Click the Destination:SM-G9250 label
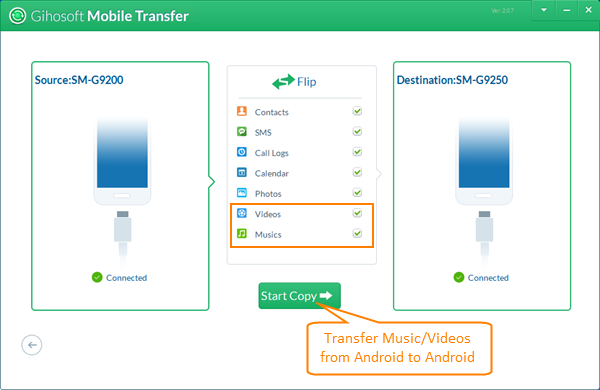The image size is (600, 390). [452, 80]
